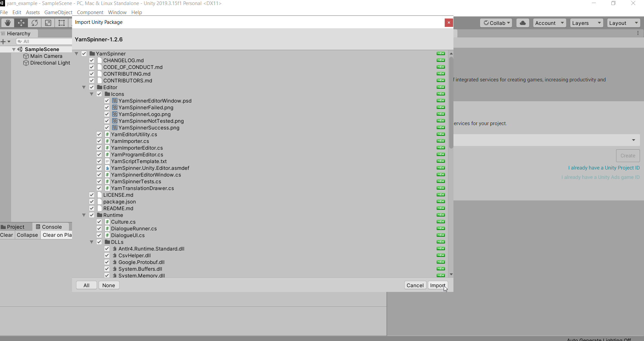Uncheck the CHANGELOG.md checkbox
The height and width of the screenshot is (341, 644).
(92, 61)
